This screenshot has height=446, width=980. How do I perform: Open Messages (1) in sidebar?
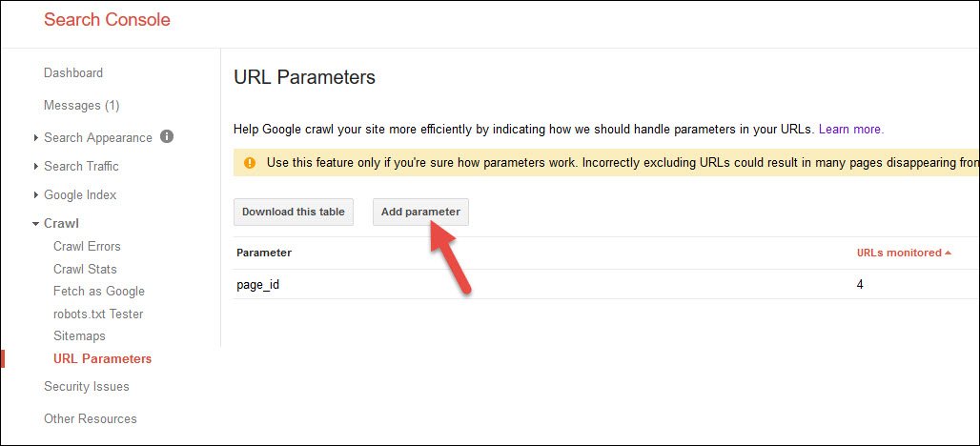(x=81, y=105)
